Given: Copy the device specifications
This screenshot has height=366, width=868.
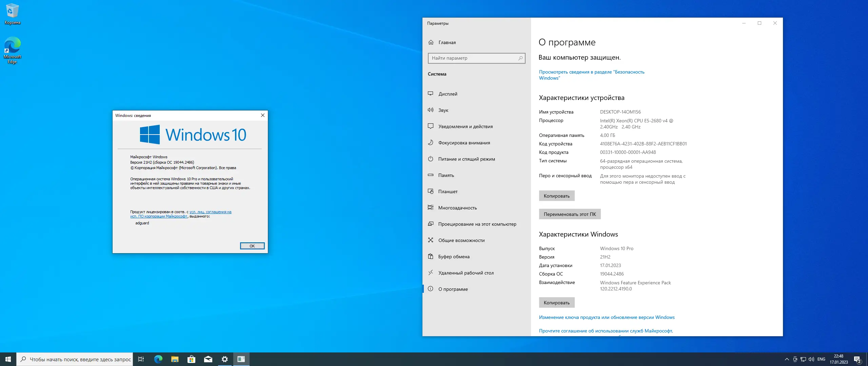Looking at the screenshot, I should 556,196.
